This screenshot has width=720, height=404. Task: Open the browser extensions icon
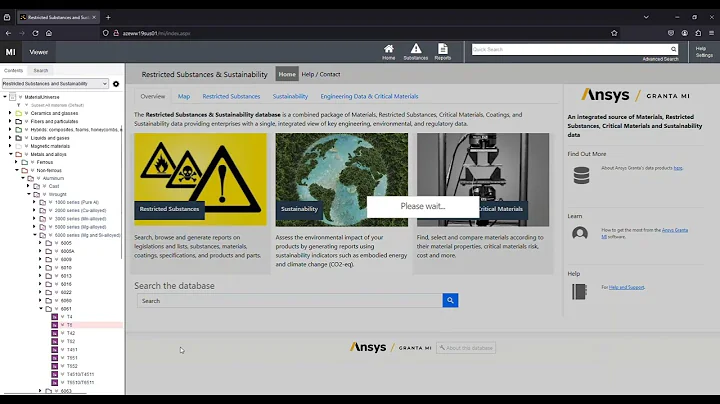pyautogui.click(x=698, y=33)
